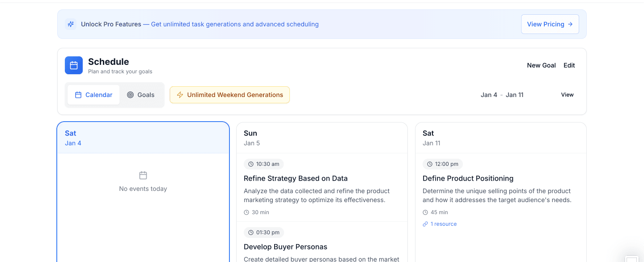644x262 pixels.
Task: Click the Jan 4 start date
Action: (489, 95)
